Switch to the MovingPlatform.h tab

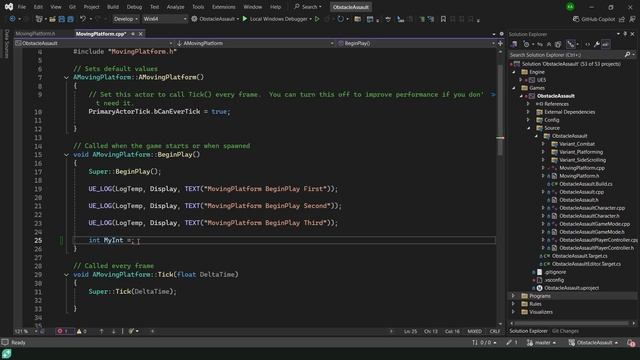(x=36, y=34)
